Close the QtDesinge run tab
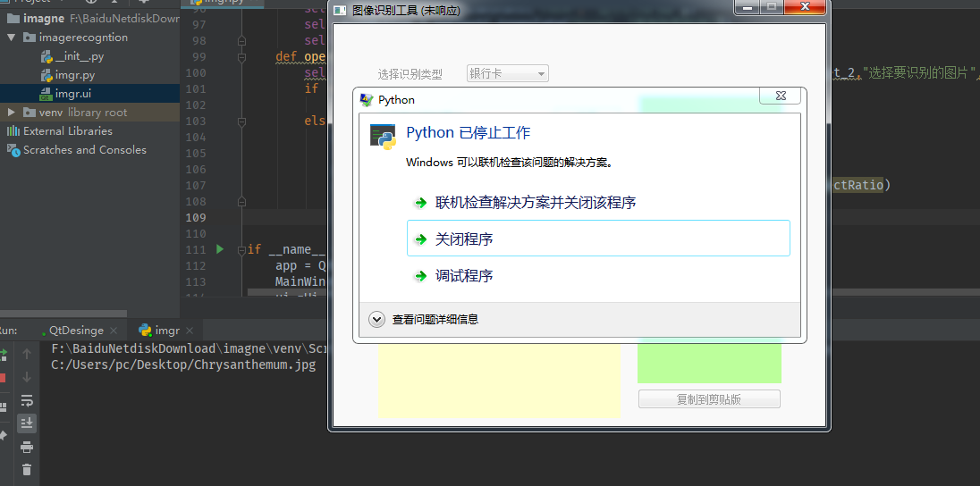Viewport: 980px width, 486px height. coord(114,331)
